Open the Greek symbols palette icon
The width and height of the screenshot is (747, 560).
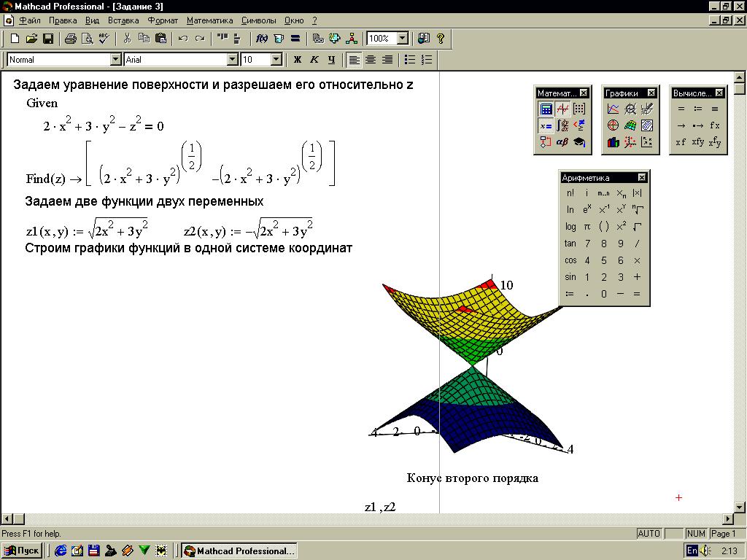pos(562,142)
